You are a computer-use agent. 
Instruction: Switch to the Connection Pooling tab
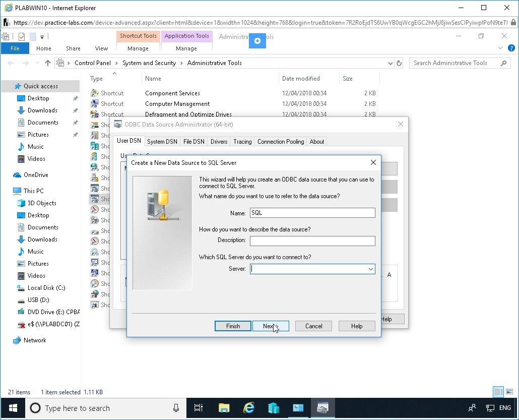281,142
